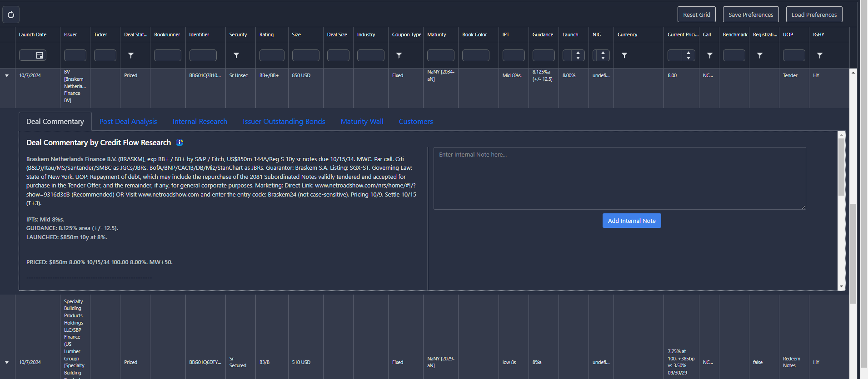
Task: Select the 'Redeem Notes' UOP cell
Action: 792,362
